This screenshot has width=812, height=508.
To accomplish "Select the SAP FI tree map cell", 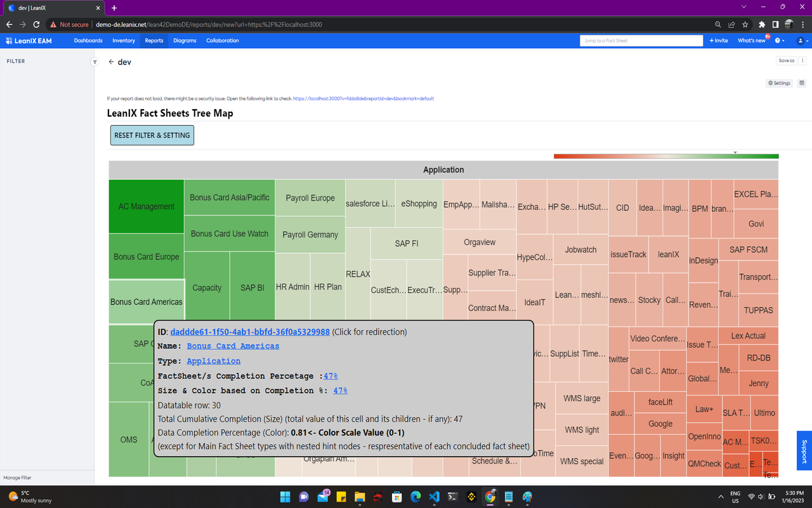I will point(407,243).
